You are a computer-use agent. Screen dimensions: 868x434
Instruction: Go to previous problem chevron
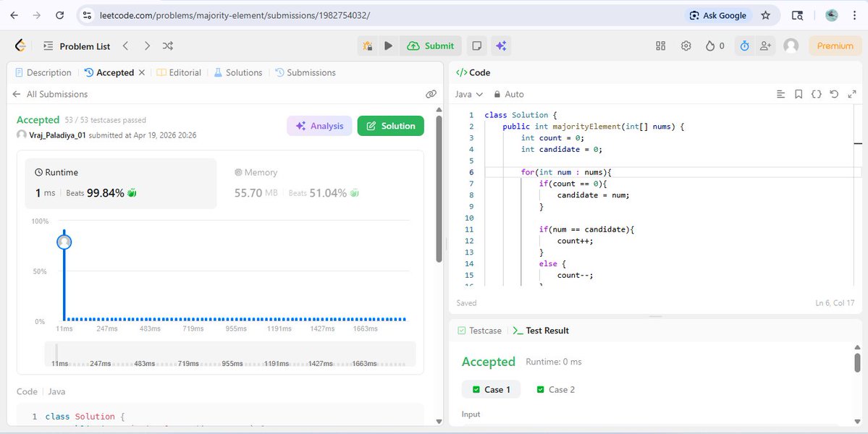pyautogui.click(x=126, y=46)
